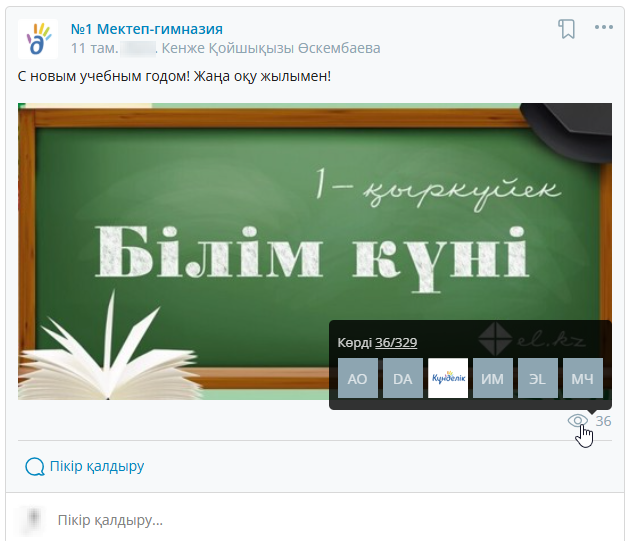
Task: Select the ЭL viewer avatar
Action: [538, 378]
